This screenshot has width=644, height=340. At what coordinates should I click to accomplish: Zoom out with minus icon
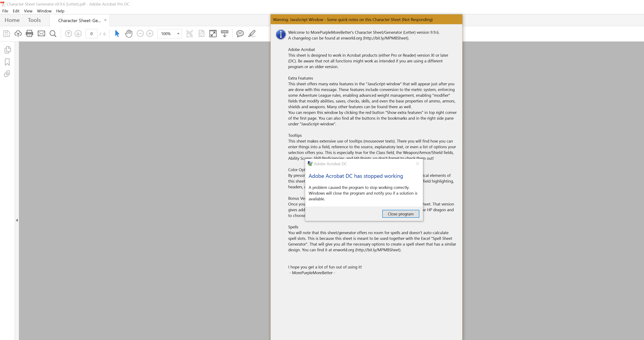pyautogui.click(x=140, y=33)
